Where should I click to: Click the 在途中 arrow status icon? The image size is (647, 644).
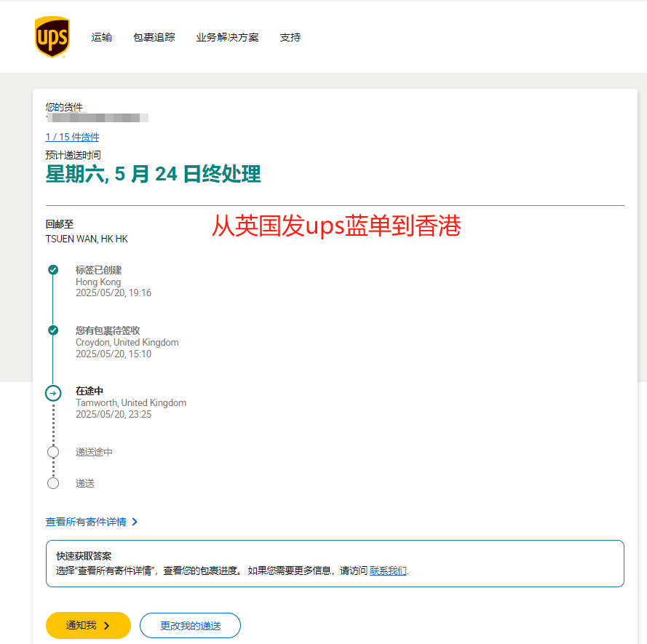53,393
